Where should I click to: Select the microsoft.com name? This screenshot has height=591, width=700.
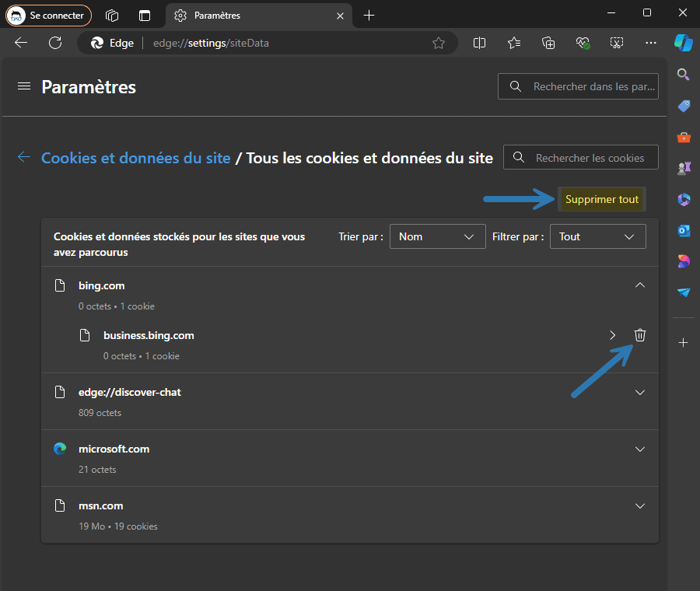pos(114,449)
